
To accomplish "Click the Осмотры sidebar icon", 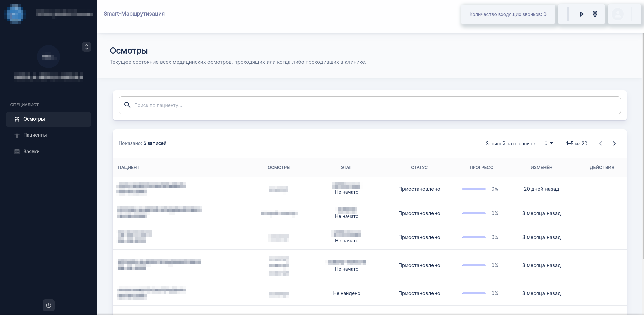I will point(17,119).
